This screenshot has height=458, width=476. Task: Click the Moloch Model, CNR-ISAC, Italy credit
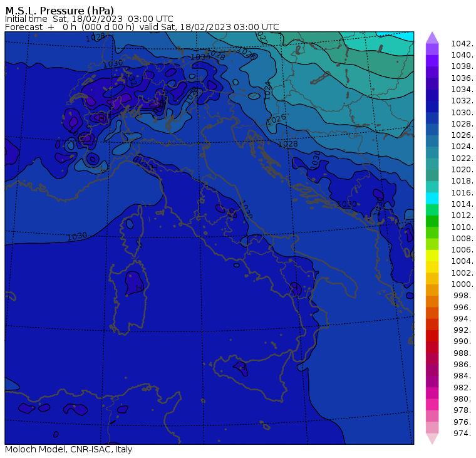[69, 449]
